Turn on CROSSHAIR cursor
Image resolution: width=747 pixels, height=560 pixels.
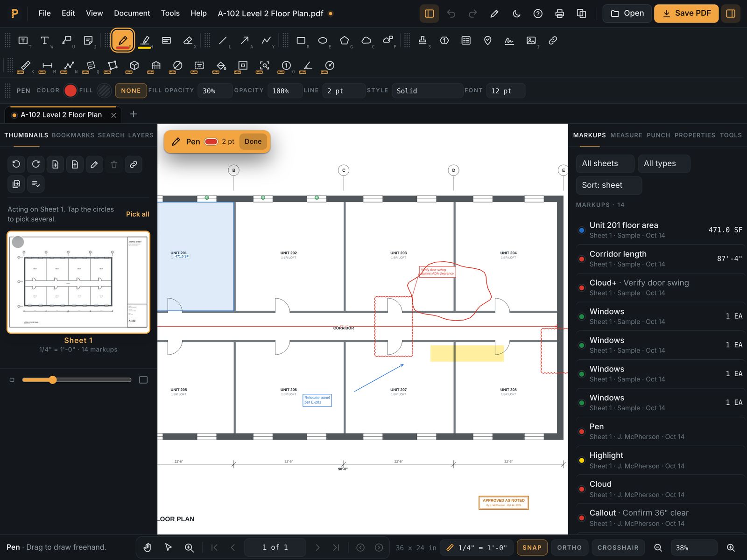coord(618,547)
